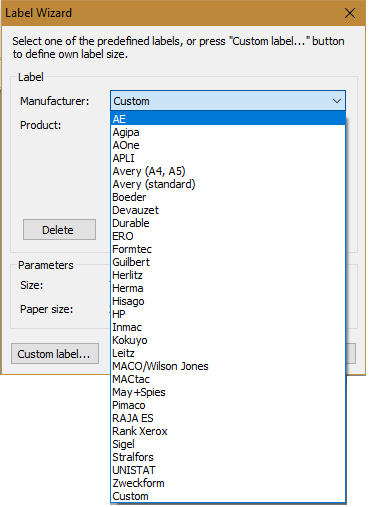Choose Agipa from the manufacturer list
This screenshot has height=507, width=371.
click(228, 132)
